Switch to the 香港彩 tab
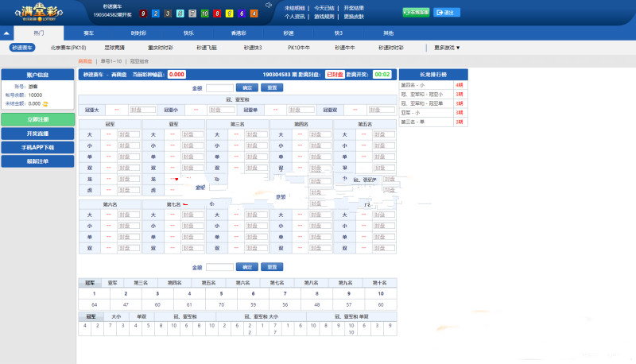636x364 pixels. tap(238, 33)
